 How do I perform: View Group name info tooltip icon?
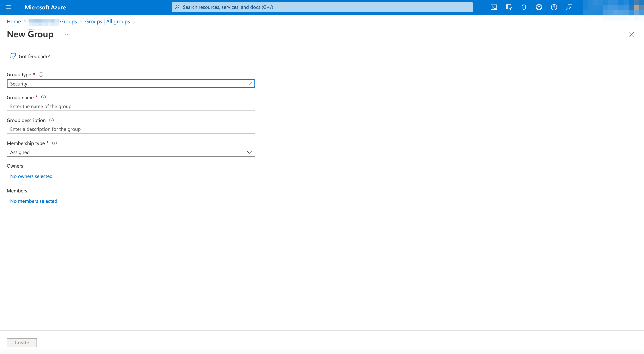(43, 97)
